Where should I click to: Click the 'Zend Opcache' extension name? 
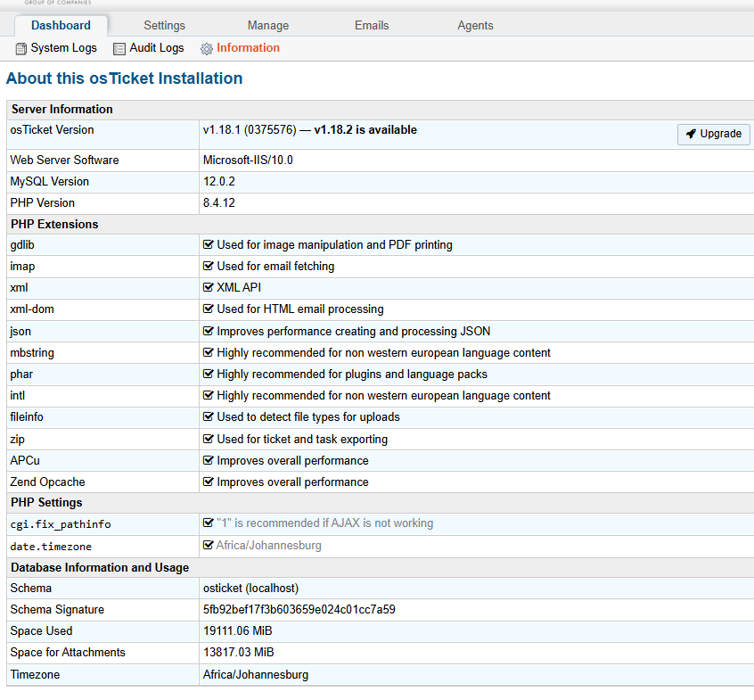47,482
